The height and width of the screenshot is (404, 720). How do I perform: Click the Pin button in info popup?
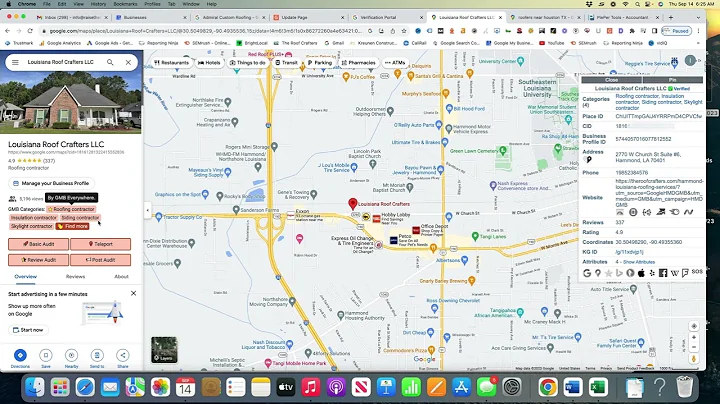point(673,80)
